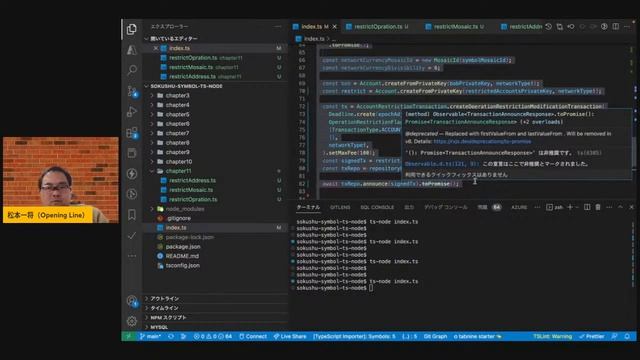The image size is (640, 360).
Task: Select the SQL CONSOLE panel tab
Action: [x=377, y=207]
